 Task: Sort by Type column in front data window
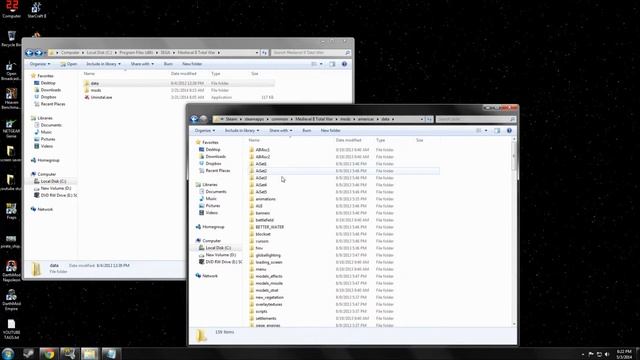click(380, 140)
